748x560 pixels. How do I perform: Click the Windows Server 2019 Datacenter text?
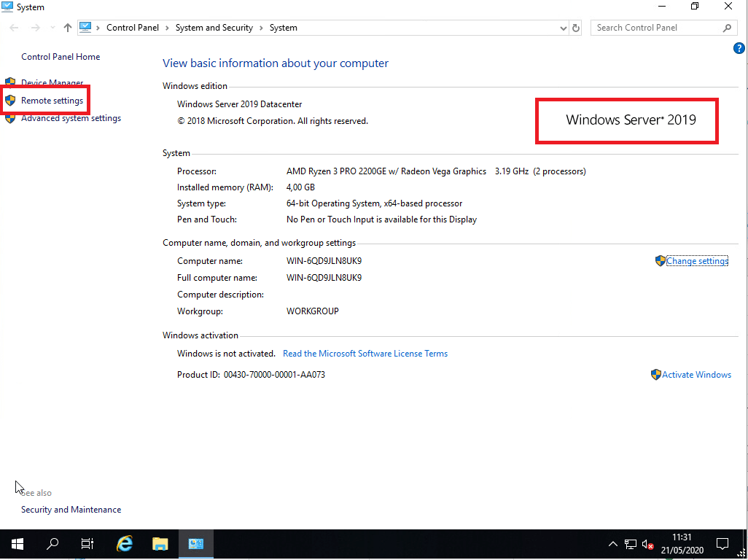point(239,104)
